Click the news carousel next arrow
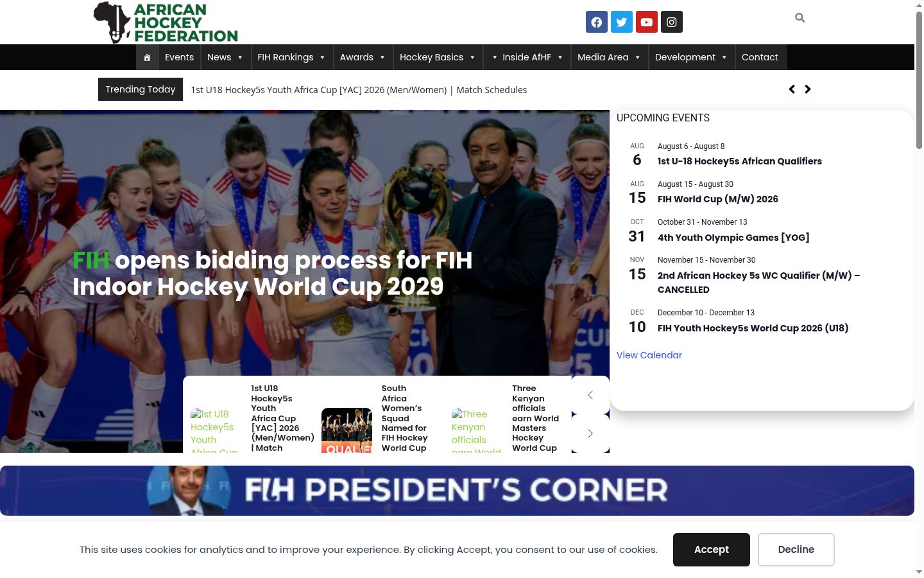Image resolution: width=924 pixels, height=578 pixels. click(x=590, y=433)
